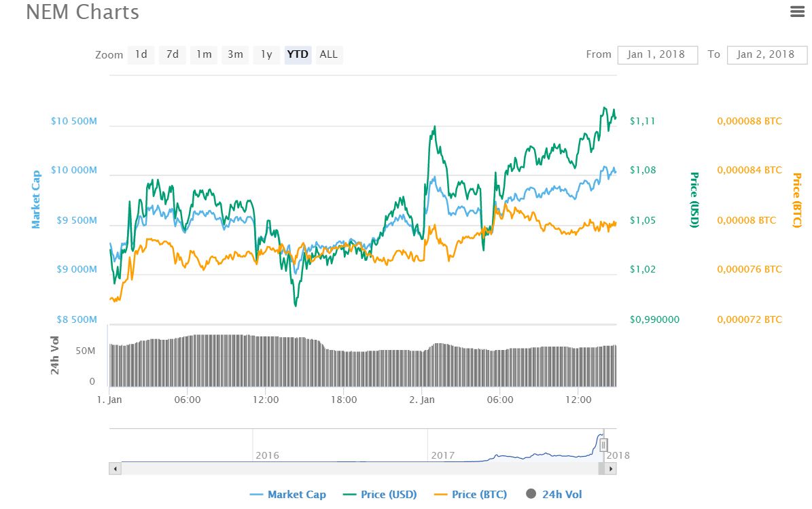Click the 0,000072 BTC axis label
812x509 pixels.
click(749, 319)
